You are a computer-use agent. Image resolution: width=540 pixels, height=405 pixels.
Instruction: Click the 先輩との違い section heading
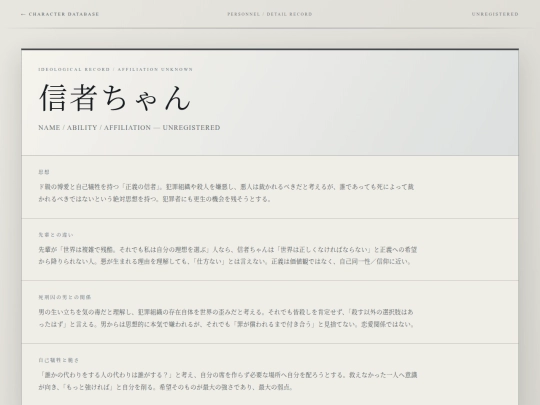(x=56, y=235)
